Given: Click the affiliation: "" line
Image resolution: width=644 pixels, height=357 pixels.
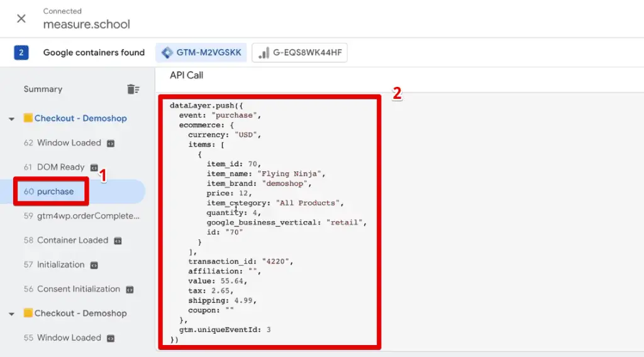Looking at the screenshot, I should tap(225, 271).
